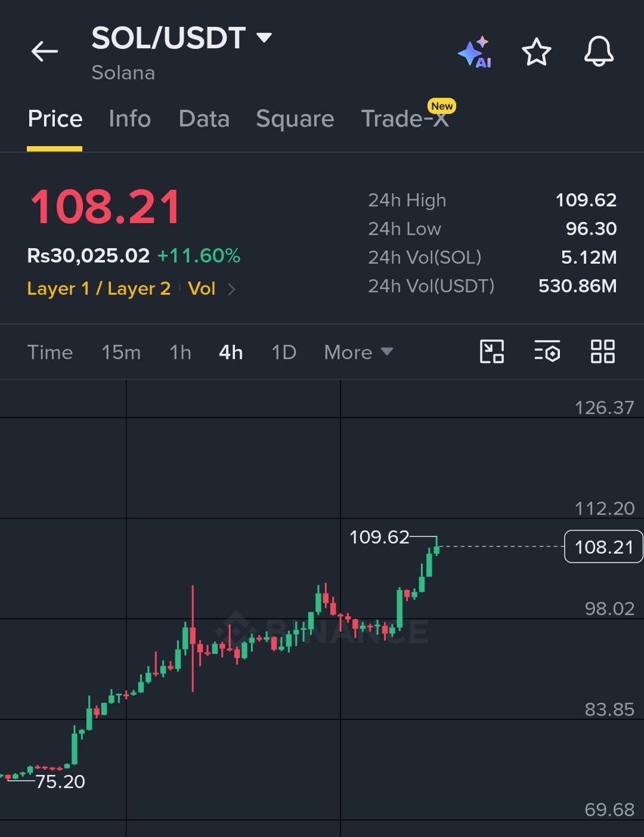This screenshot has height=837, width=644.
Task: Tap the 109.62 high label on chart
Action: (379, 537)
